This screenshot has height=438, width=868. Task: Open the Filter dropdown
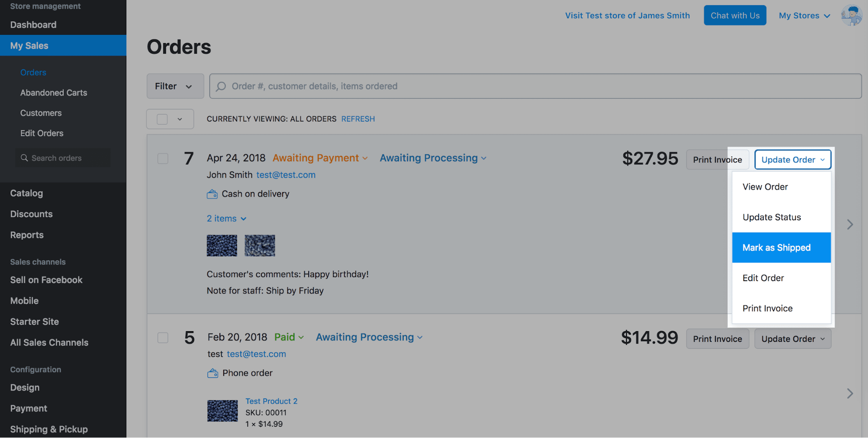click(175, 86)
